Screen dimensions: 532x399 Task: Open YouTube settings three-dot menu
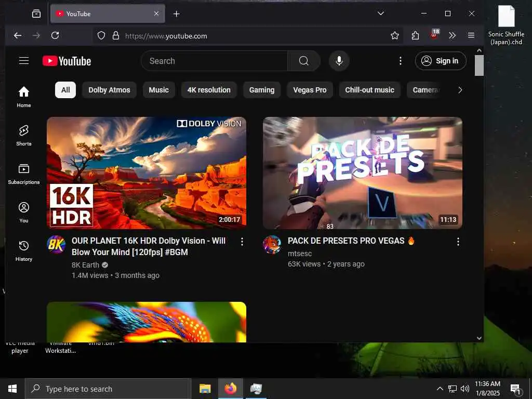pos(401,61)
